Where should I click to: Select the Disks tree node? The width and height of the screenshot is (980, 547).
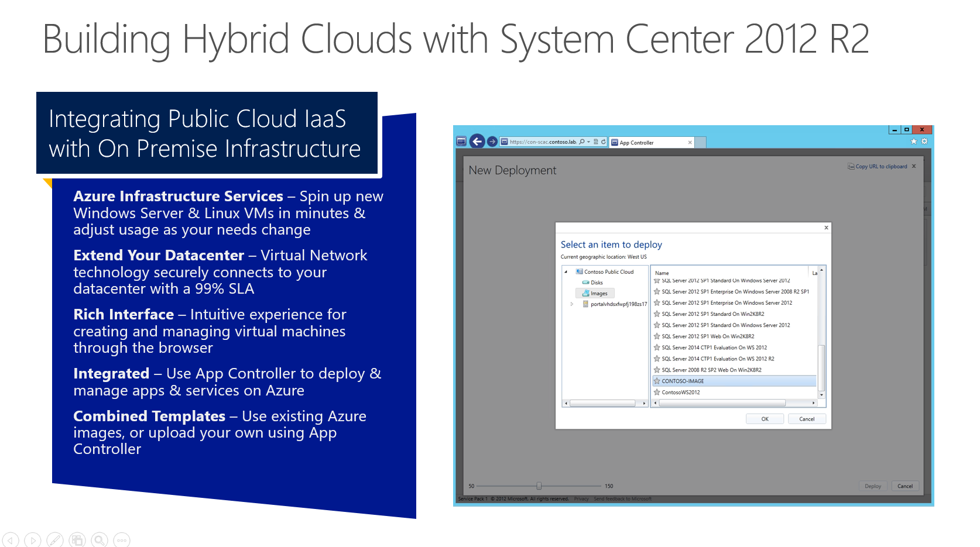pyautogui.click(x=593, y=283)
